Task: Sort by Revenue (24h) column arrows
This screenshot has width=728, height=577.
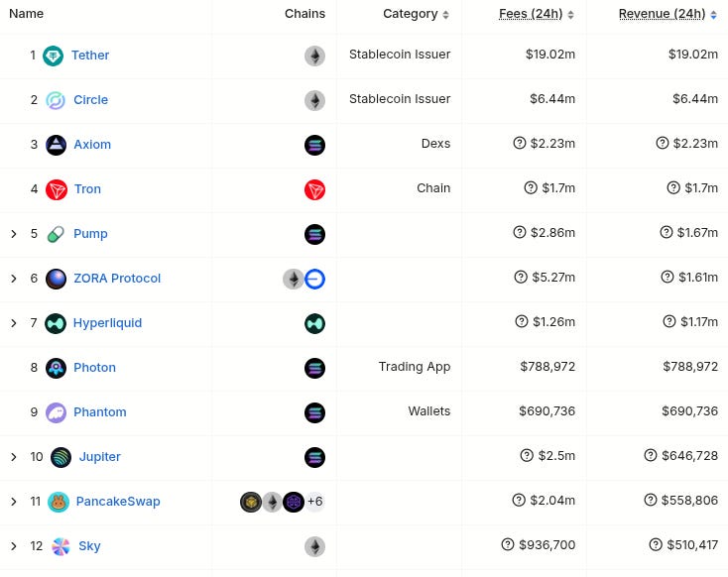Action: (713, 15)
